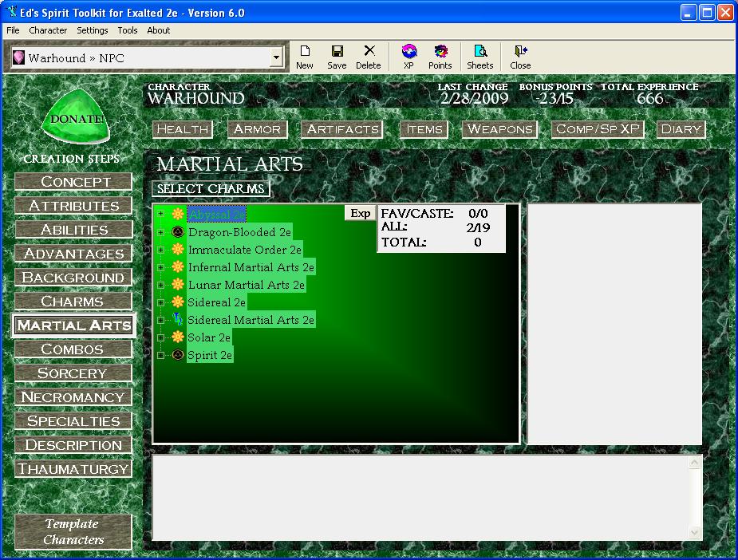This screenshot has width=738, height=560.
Task: Open the Warhound » NPC character dropdown
Action: coord(276,58)
